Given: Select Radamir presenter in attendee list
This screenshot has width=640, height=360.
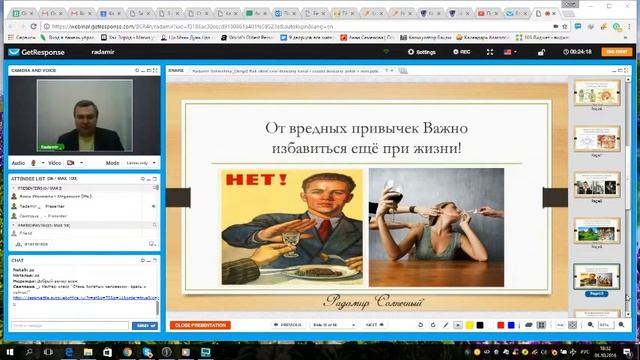Looking at the screenshot, I should [x=84, y=207].
